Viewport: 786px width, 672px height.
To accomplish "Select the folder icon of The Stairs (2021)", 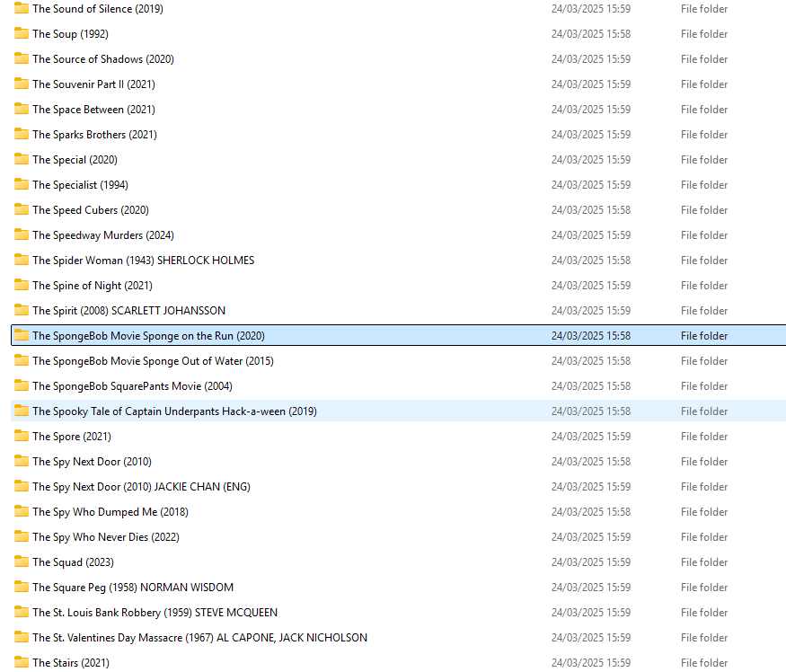I will point(22,662).
